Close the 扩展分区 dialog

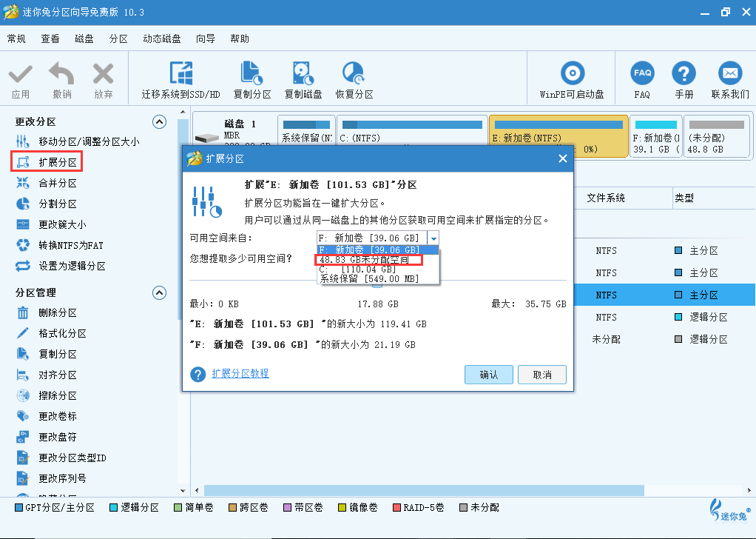(x=562, y=158)
